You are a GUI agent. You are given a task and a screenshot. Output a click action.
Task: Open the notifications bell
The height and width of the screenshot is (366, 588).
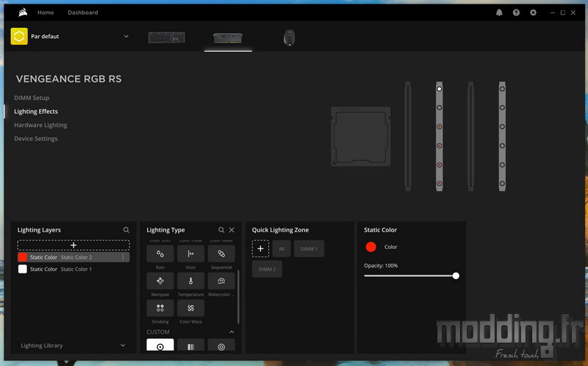pyautogui.click(x=499, y=12)
